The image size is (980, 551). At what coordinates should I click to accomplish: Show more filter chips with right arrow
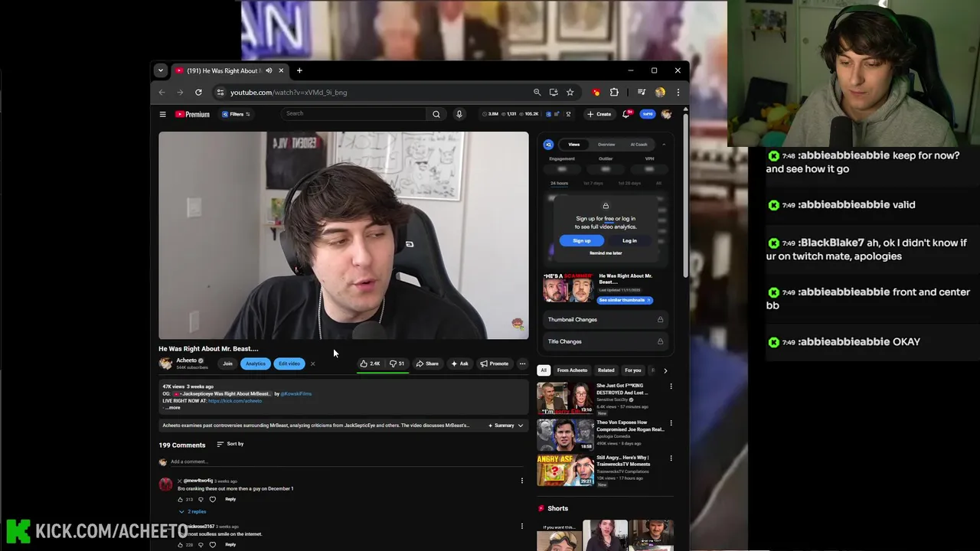[x=665, y=370]
